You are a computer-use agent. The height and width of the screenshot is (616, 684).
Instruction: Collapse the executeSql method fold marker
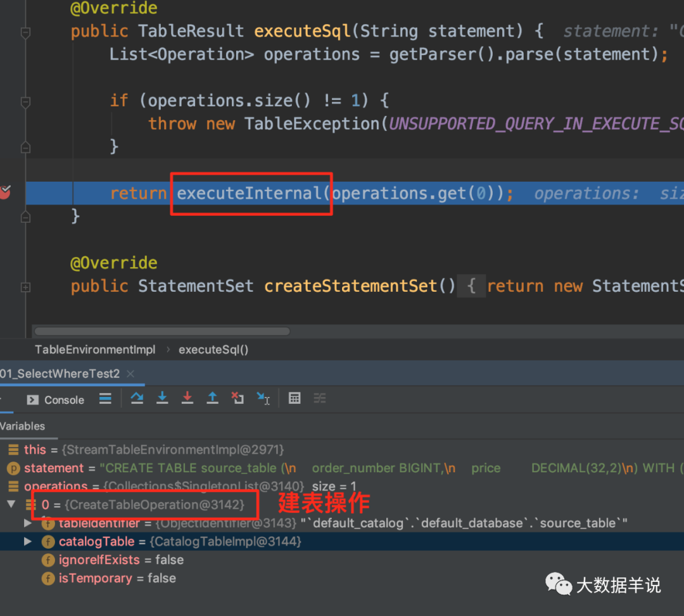pos(25,32)
